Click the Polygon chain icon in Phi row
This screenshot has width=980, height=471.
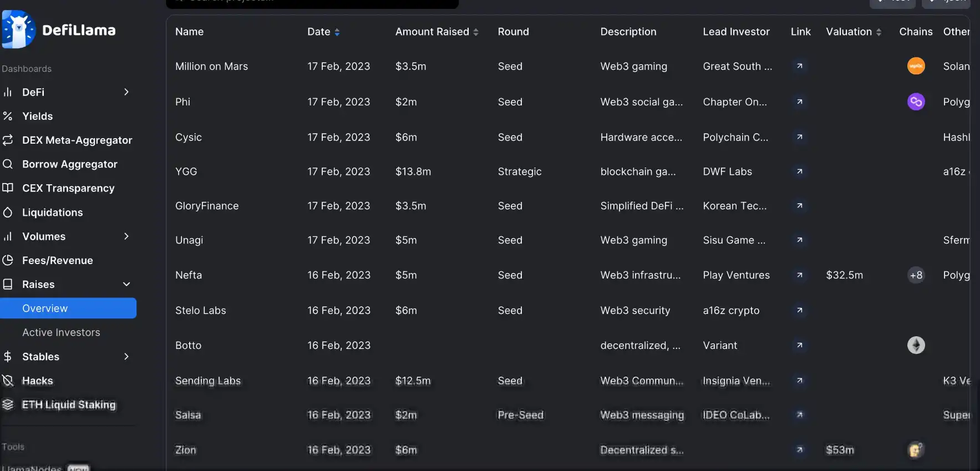click(916, 102)
